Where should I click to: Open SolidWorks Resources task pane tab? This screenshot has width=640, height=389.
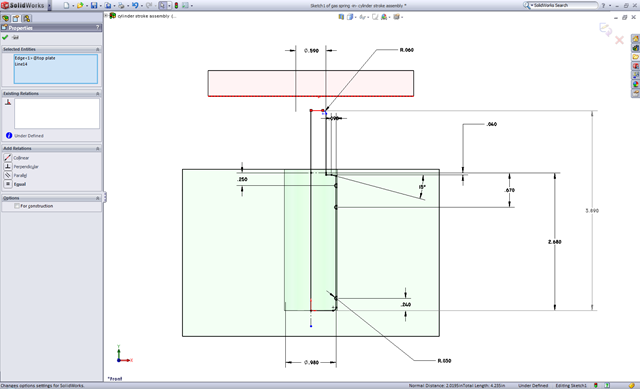[636, 39]
